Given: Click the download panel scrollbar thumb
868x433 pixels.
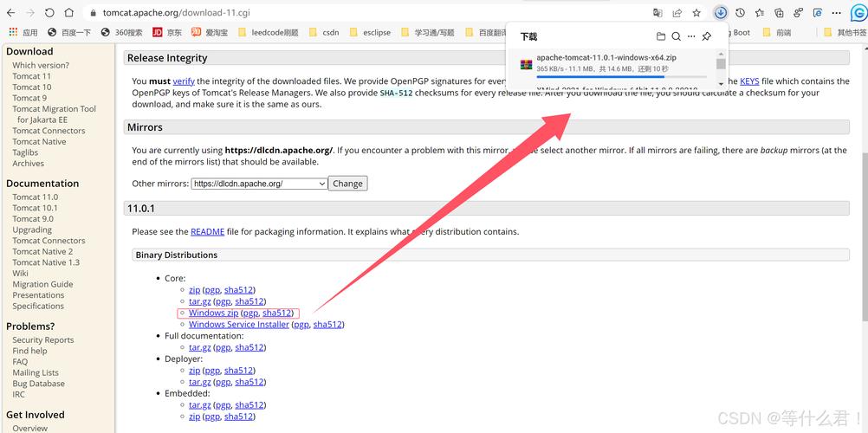Looking at the screenshot, I should [x=721, y=64].
